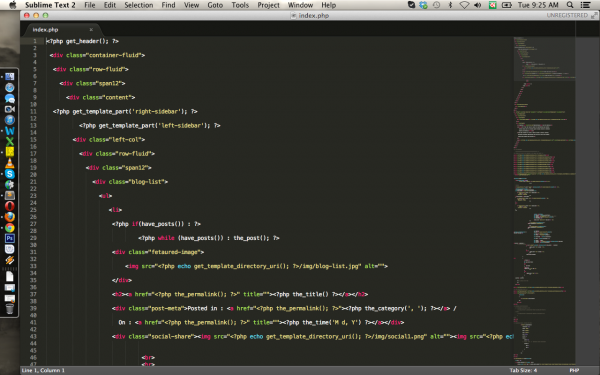Open the Project menu
The width and height of the screenshot is (600, 375).
click(x=268, y=5)
